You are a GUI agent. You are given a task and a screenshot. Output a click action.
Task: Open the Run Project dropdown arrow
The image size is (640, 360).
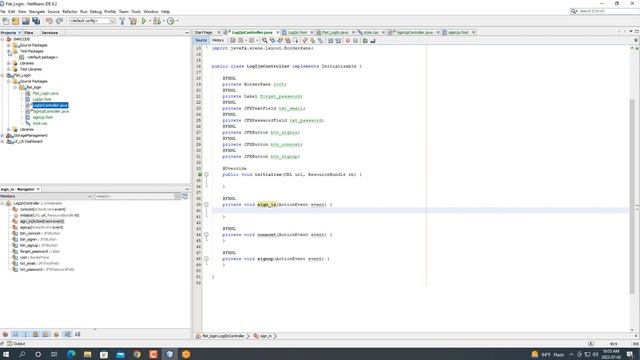click(150, 21)
